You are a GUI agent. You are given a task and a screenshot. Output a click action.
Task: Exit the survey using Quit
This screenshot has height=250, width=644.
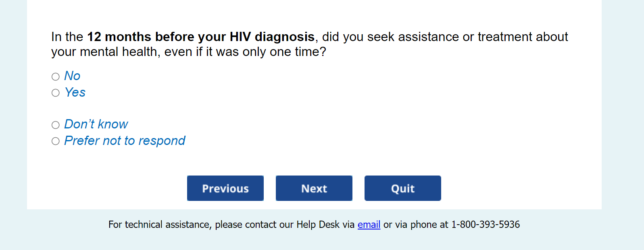pos(402,188)
